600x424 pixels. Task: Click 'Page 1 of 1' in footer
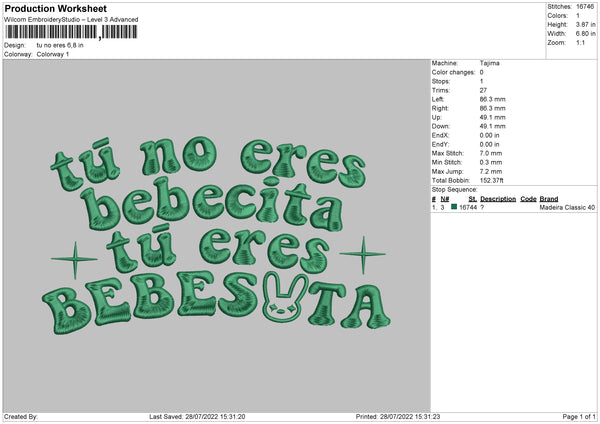click(579, 417)
